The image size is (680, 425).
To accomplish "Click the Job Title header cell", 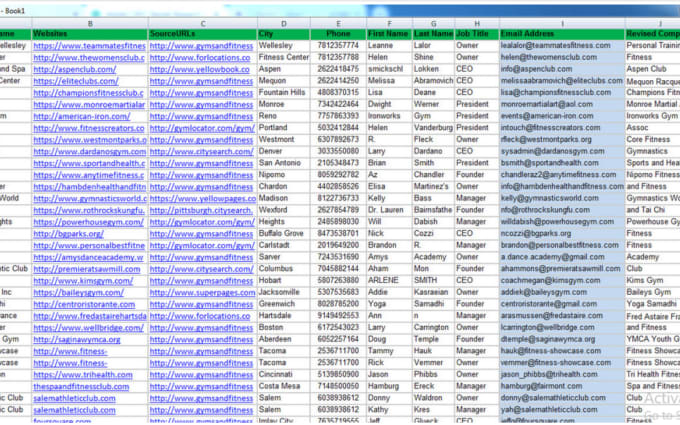I will (x=477, y=34).
